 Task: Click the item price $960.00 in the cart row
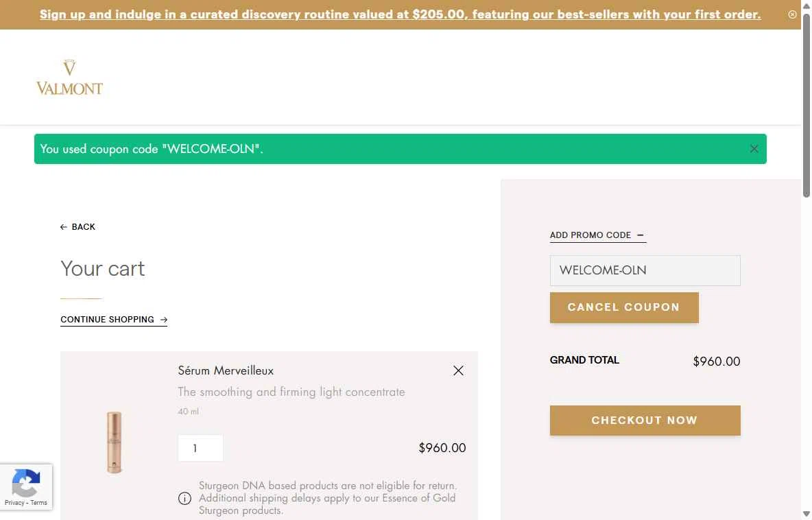tap(442, 447)
